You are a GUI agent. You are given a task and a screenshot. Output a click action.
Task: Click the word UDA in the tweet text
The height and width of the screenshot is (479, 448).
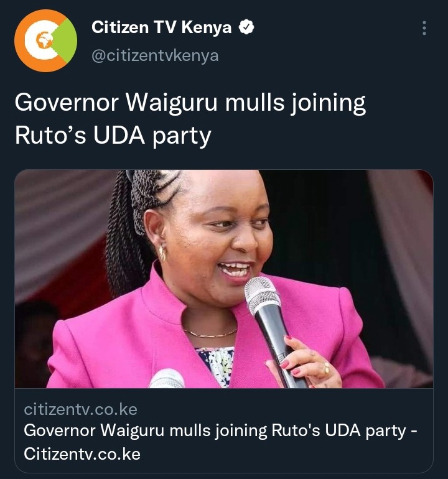click(x=119, y=136)
